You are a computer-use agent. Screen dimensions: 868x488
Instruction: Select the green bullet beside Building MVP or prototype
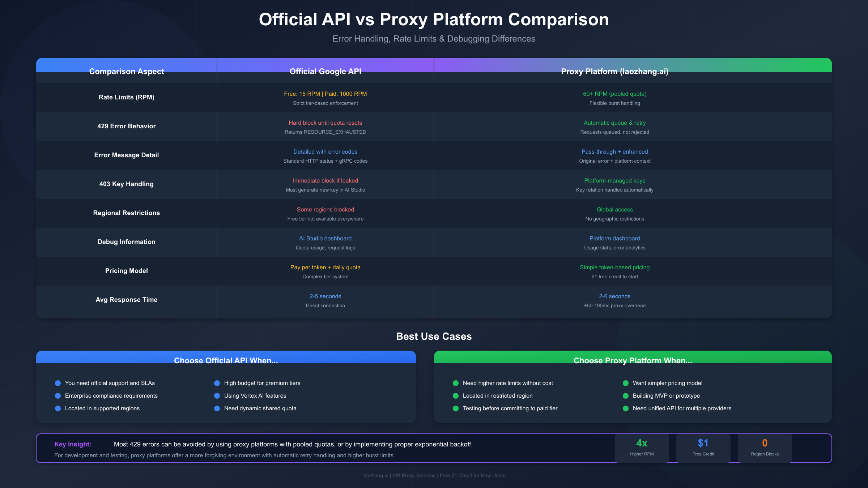coord(625,395)
